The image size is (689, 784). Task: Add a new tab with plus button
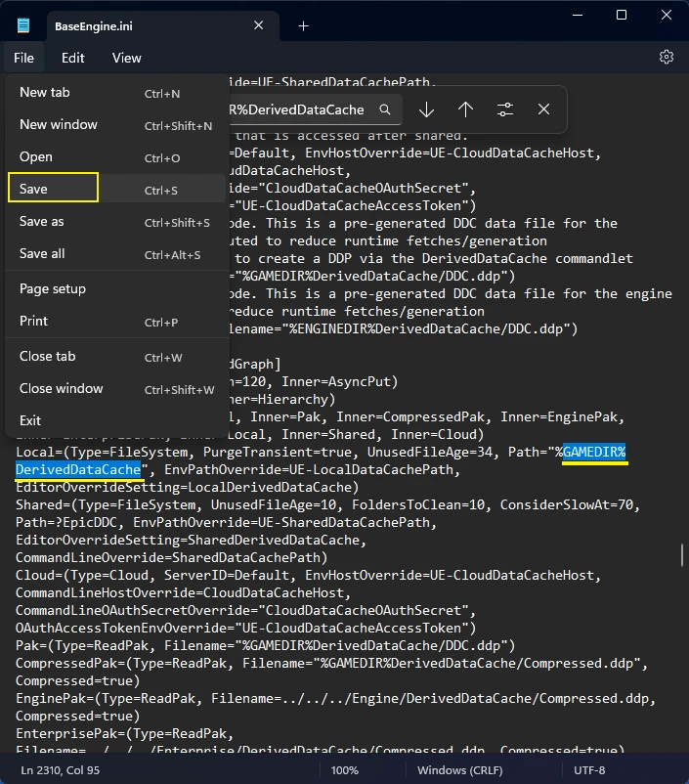tap(303, 26)
